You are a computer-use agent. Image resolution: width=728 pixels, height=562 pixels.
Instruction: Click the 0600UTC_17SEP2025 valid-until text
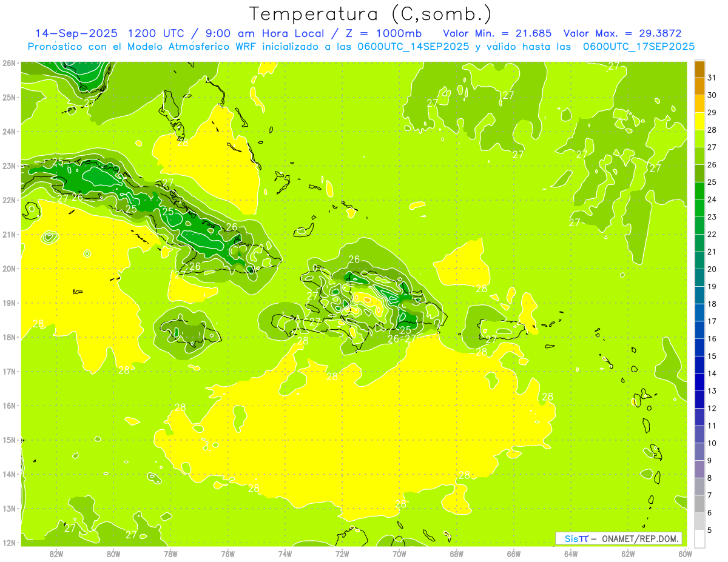pyautogui.click(x=638, y=47)
